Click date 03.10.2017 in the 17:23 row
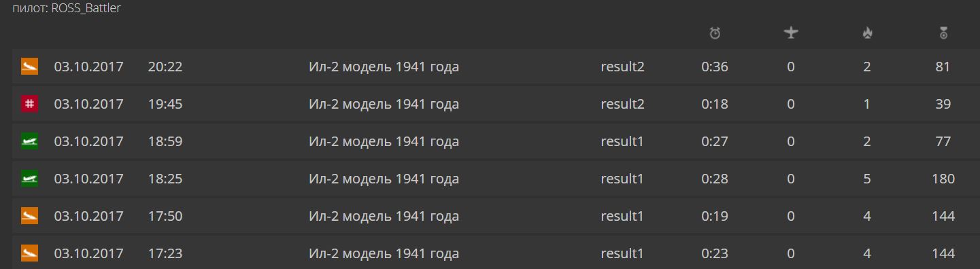The image size is (980, 269). [x=88, y=254]
